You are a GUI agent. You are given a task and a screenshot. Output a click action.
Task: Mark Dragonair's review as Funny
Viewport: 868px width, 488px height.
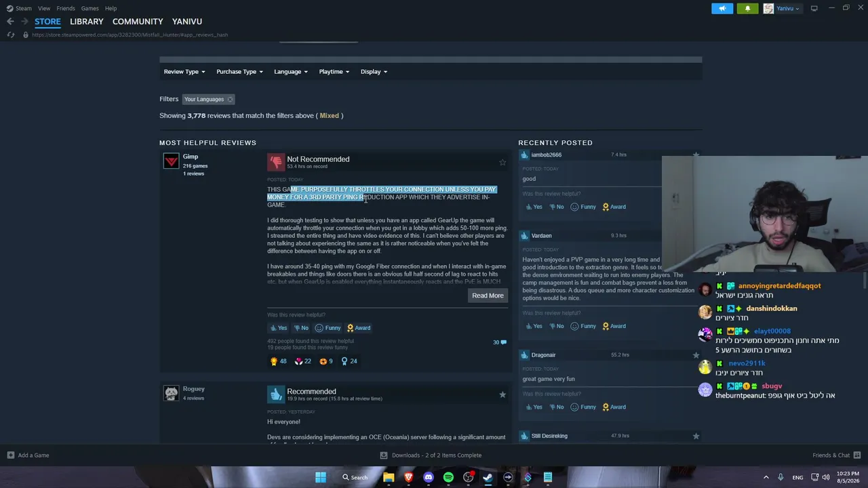tap(583, 407)
